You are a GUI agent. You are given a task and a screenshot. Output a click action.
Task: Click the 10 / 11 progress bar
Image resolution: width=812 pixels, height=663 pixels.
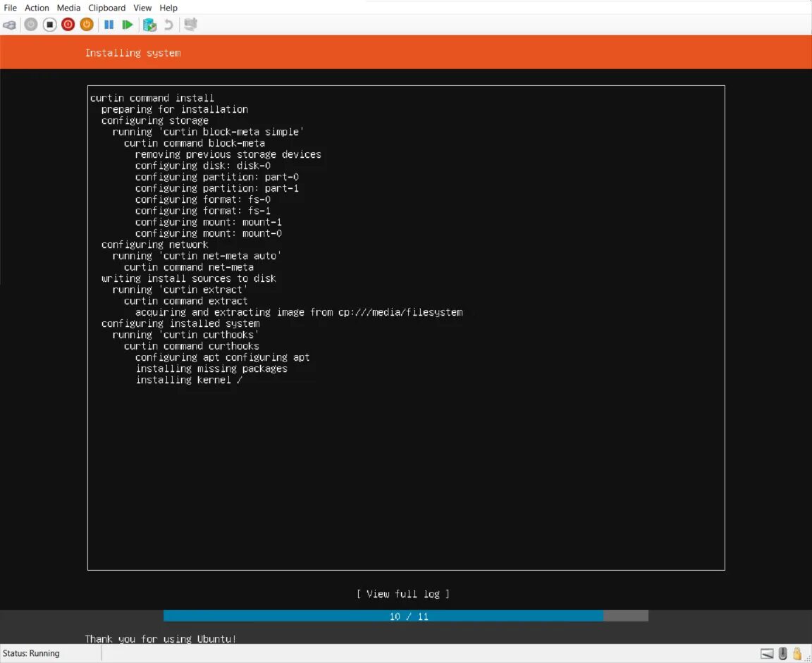pyautogui.click(x=405, y=616)
